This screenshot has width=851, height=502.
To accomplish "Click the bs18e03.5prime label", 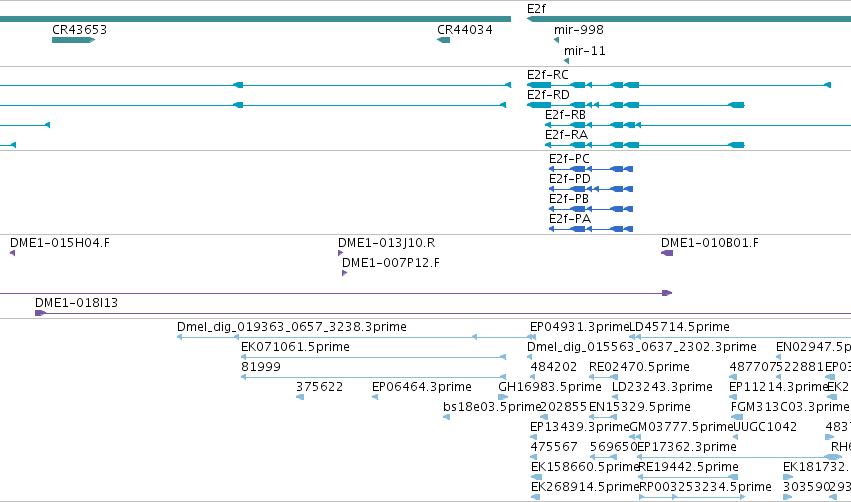I will (492, 408).
